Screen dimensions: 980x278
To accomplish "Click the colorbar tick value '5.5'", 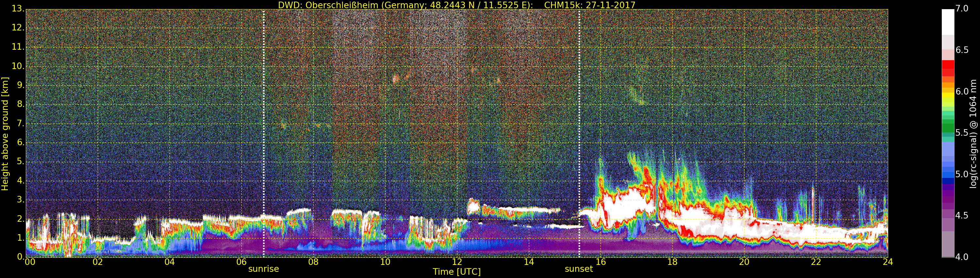I will 962,133.
